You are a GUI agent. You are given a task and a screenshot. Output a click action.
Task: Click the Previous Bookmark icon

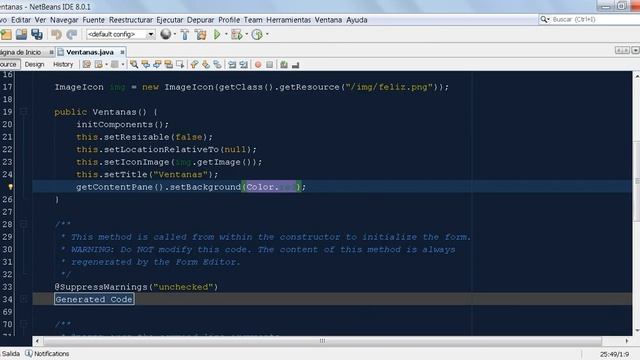coord(194,64)
